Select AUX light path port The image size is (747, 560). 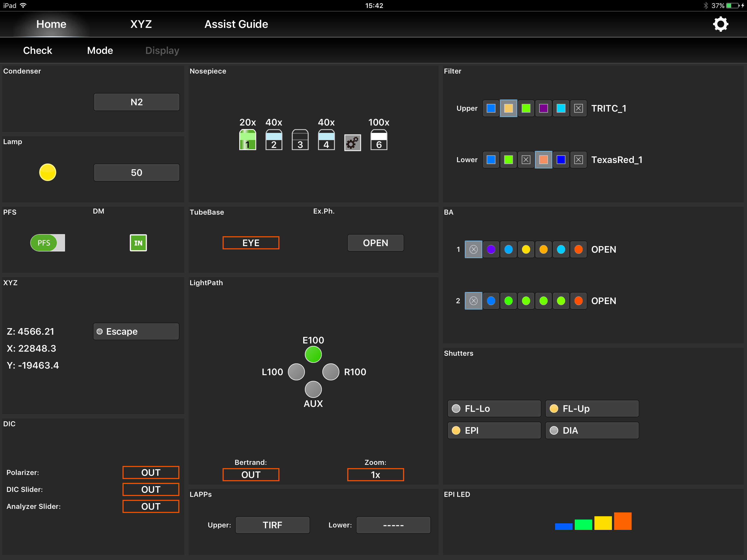point(313,389)
